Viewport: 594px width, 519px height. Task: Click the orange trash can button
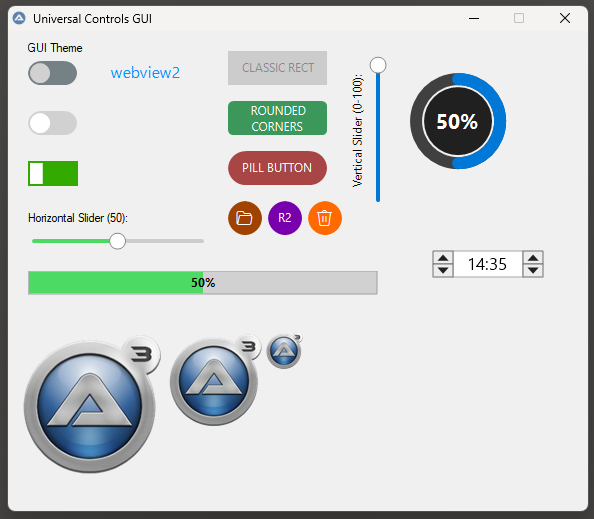coord(325,218)
